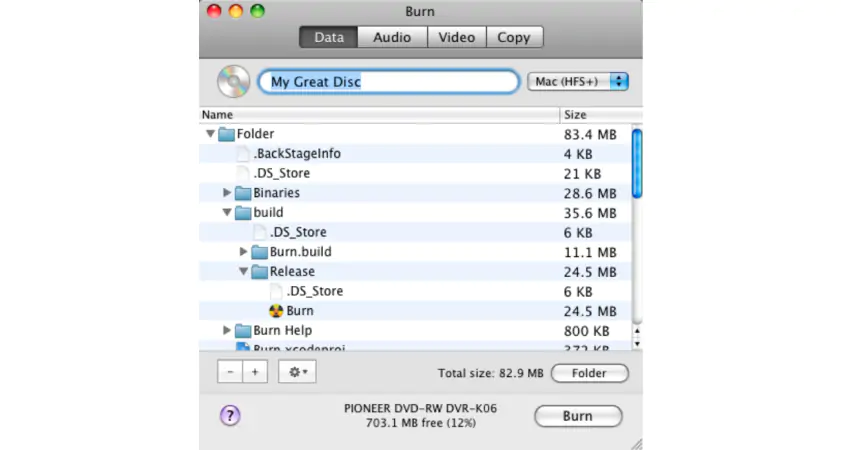The height and width of the screenshot is (450, 841).
Task: Click the .BackStageInfo file icon
Action: (x=243, y=154)
